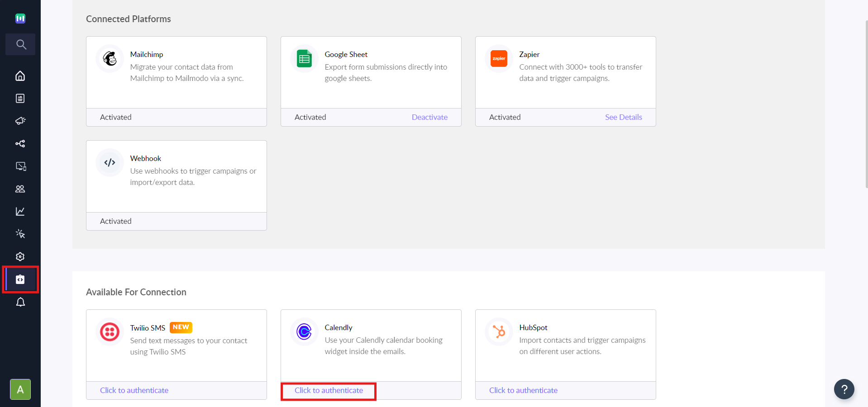Click Google Sheet description 'Export form submissions'
Image resolution: width=868 pixels, height=407 pixels.
pyautogui.click(x=386, y=72)
